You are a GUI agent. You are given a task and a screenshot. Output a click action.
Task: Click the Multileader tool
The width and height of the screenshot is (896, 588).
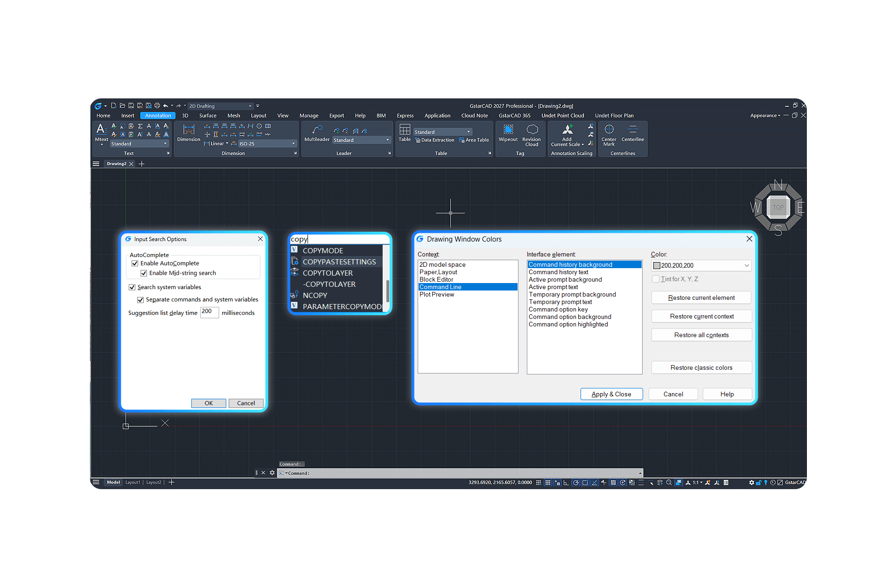click(317, 132)
